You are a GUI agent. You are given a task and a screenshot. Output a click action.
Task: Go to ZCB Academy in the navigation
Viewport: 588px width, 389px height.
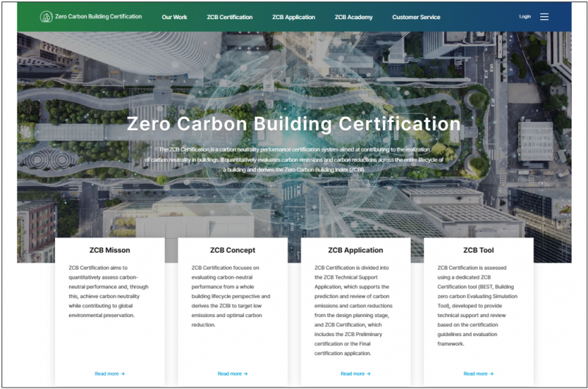(x=354, y=17)
